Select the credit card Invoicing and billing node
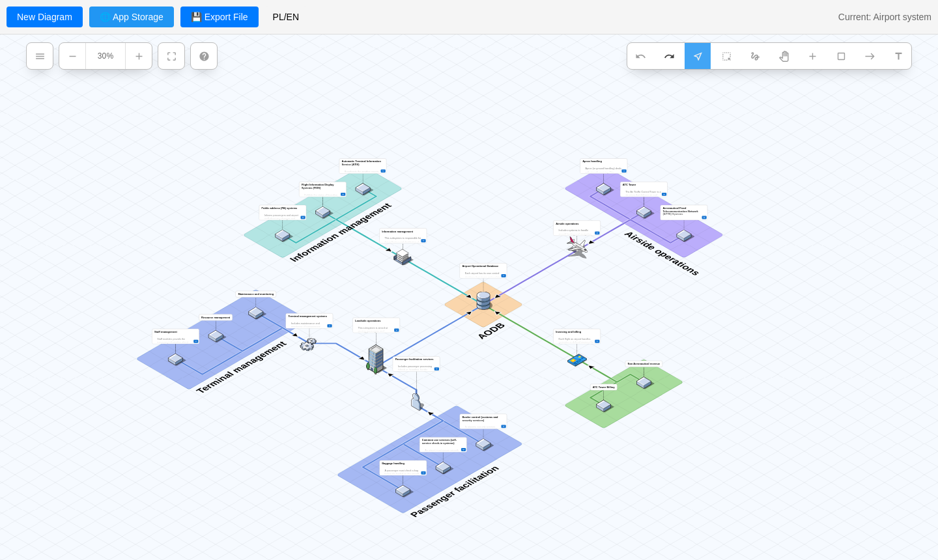The width and height of the screenshot is (938, 560). [x=577, y=360]
